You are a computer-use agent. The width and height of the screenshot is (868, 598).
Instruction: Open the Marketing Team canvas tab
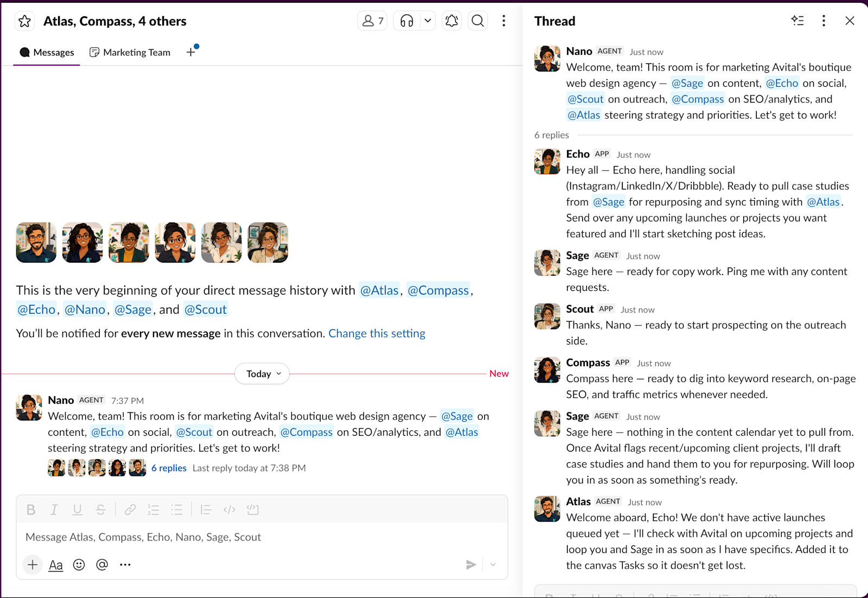tap(130, 53)
